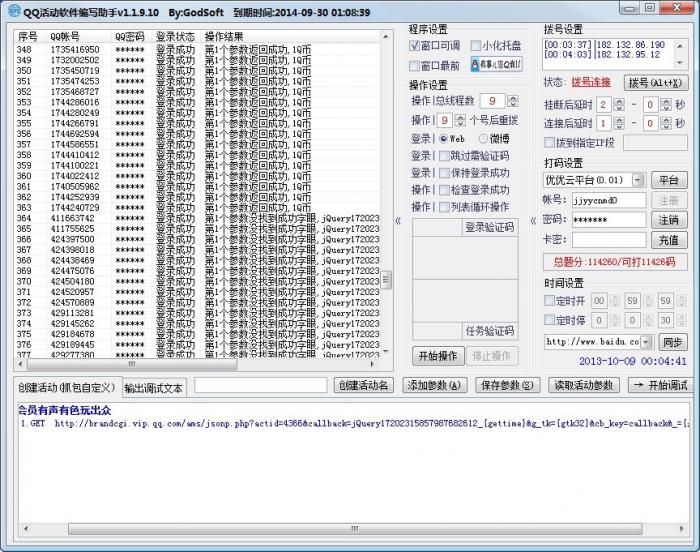Click the 注销 logout button
700x552 pixels.
coord(669,220)
